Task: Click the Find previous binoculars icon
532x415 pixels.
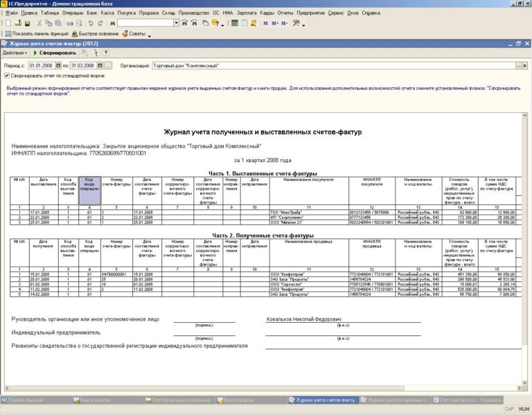Action: click(195, 23)
